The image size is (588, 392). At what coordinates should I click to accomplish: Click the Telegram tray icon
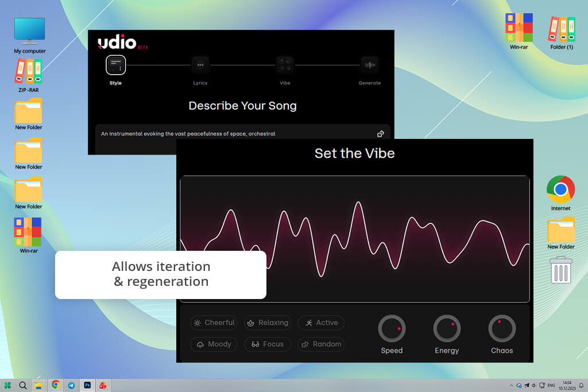click(527, 385)
